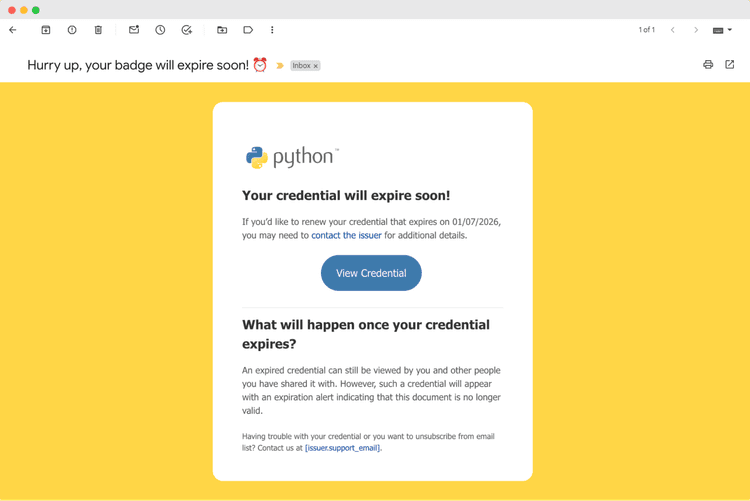Go to the older email arrow
The width and height of the screenshot is (750, 501).
click(x=696, y=30)
